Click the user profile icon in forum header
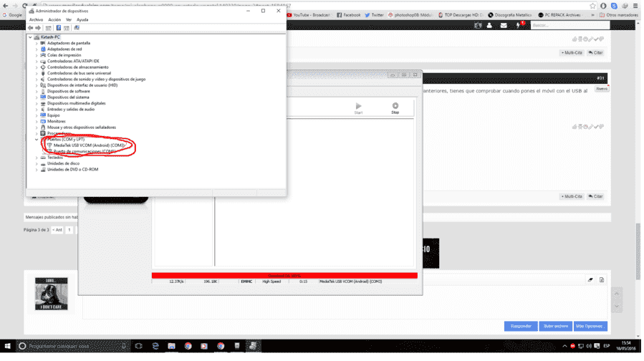Image resolution: width=644 pixels, height=361 pixels. click(489, 26)
